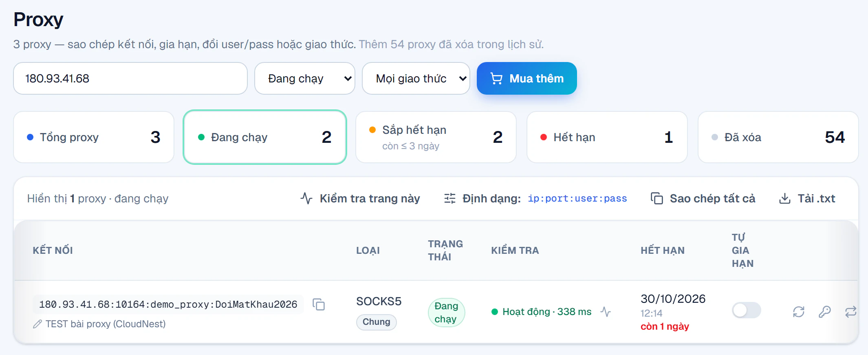Click the Tải .txt button
This screenshot has height=355, width=868.
807,198
